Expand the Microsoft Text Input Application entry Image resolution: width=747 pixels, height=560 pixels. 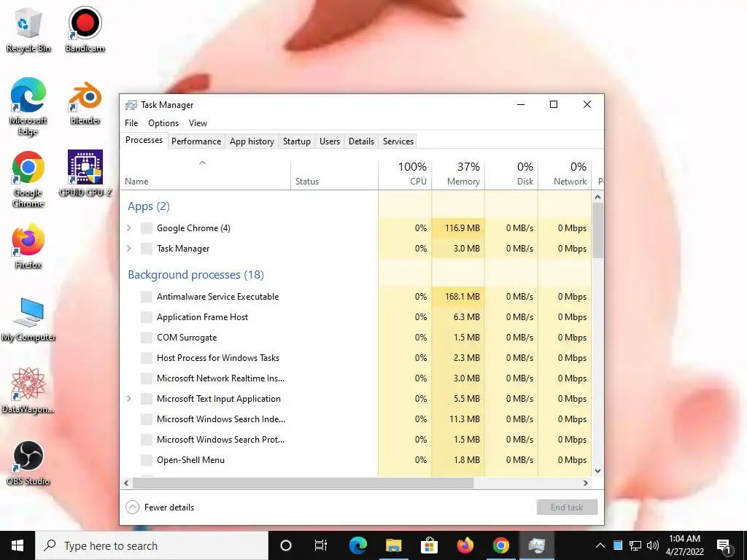(x=128, y=399)
